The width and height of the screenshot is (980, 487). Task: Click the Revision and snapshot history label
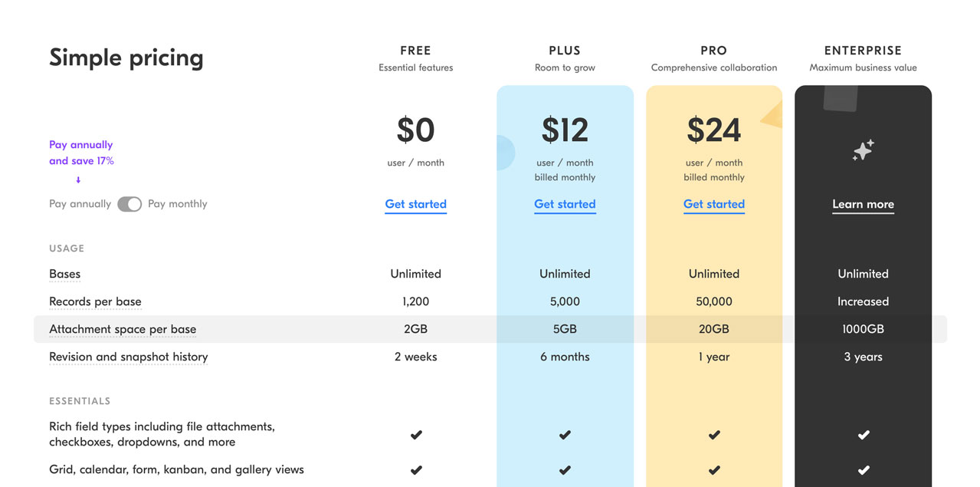click(128, 357)
